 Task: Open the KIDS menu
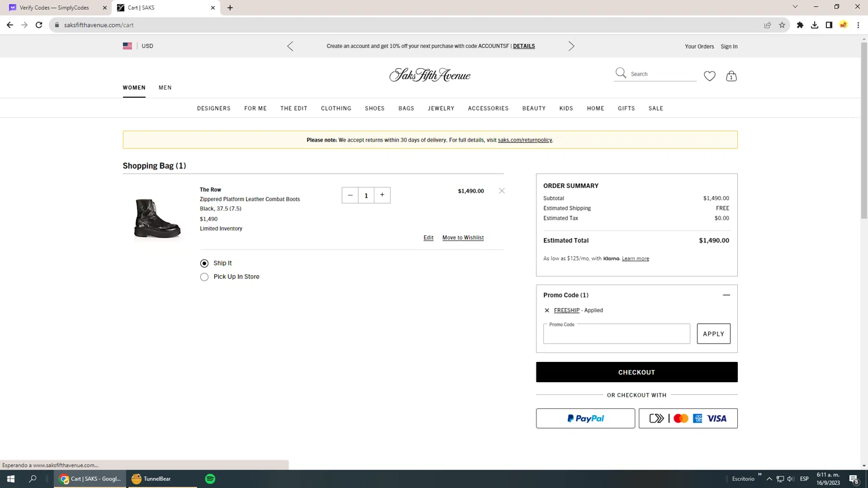click(566, 108)
